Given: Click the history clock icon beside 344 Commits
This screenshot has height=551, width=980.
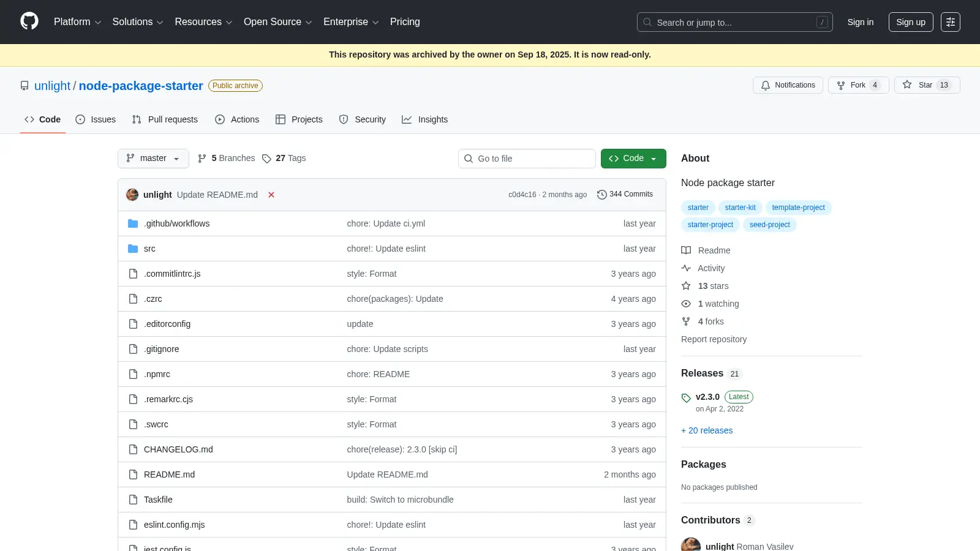Looking at the screenshot, I should click(x=602, y=195).
